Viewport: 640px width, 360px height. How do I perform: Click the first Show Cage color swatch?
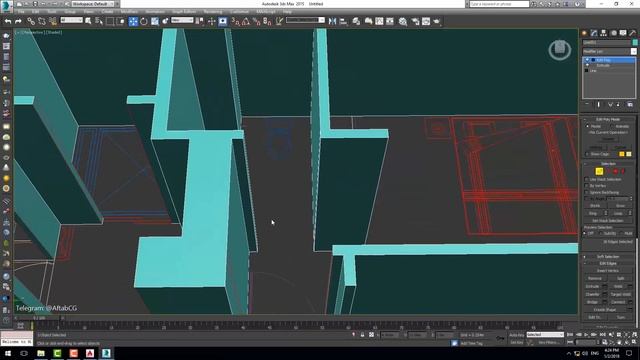pos(622,154)
